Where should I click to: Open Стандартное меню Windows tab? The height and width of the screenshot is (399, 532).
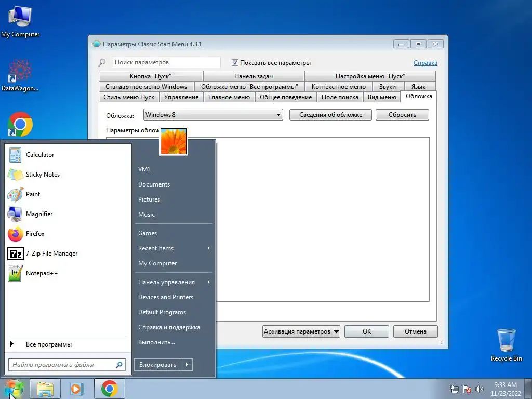pyautogui.click(x=146, y=87)
